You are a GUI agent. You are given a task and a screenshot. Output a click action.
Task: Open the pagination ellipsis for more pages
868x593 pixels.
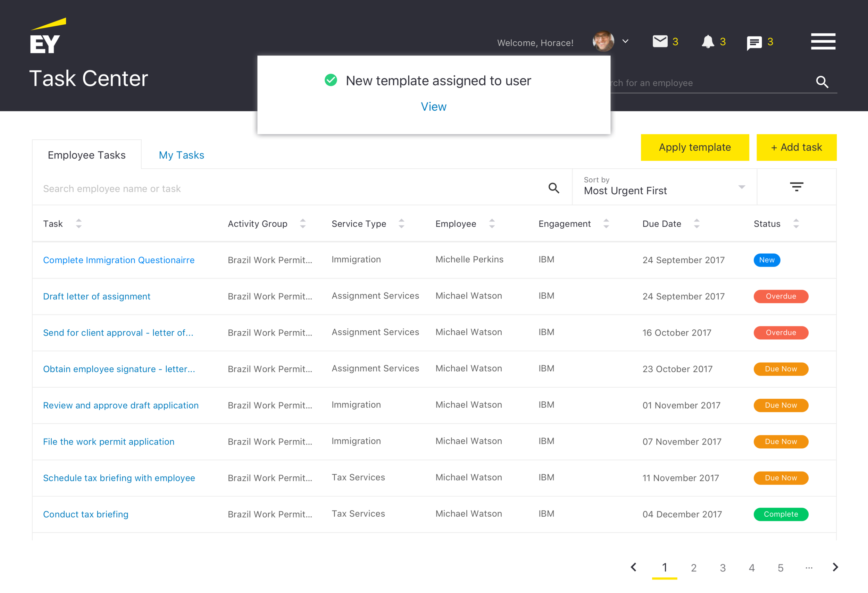click(809, 567)
